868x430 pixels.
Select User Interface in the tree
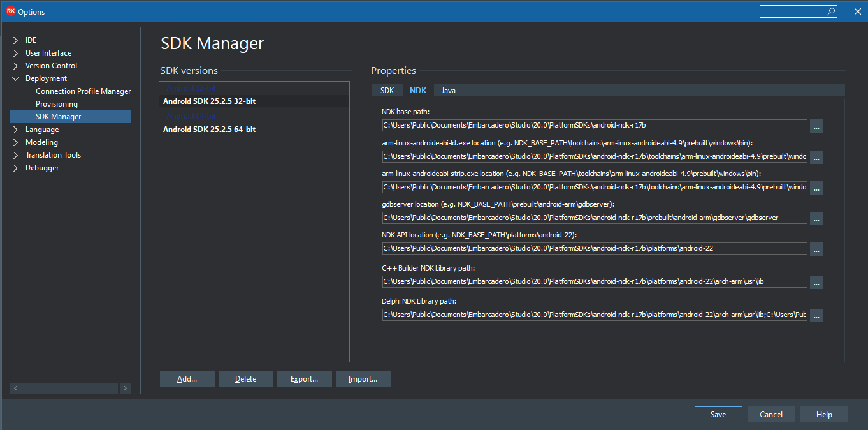click(x=48, y=53)
